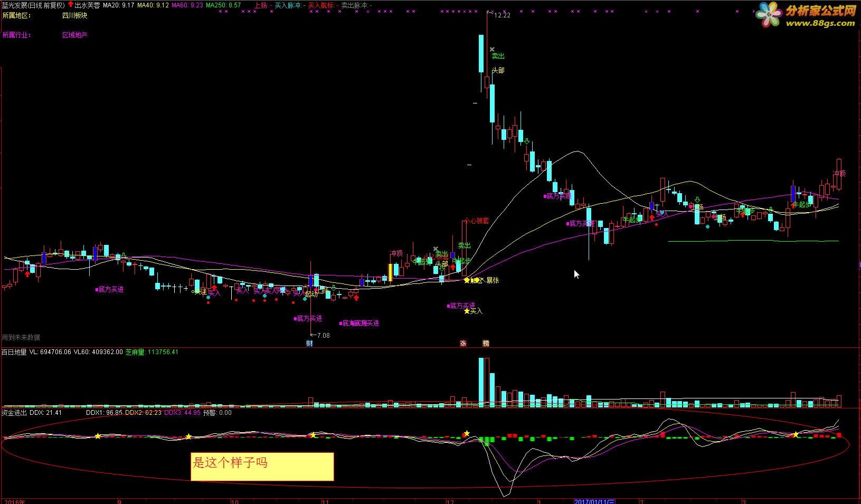
Task: Click the MA250: 8.57 value
Action: click(x=224, y=5)
